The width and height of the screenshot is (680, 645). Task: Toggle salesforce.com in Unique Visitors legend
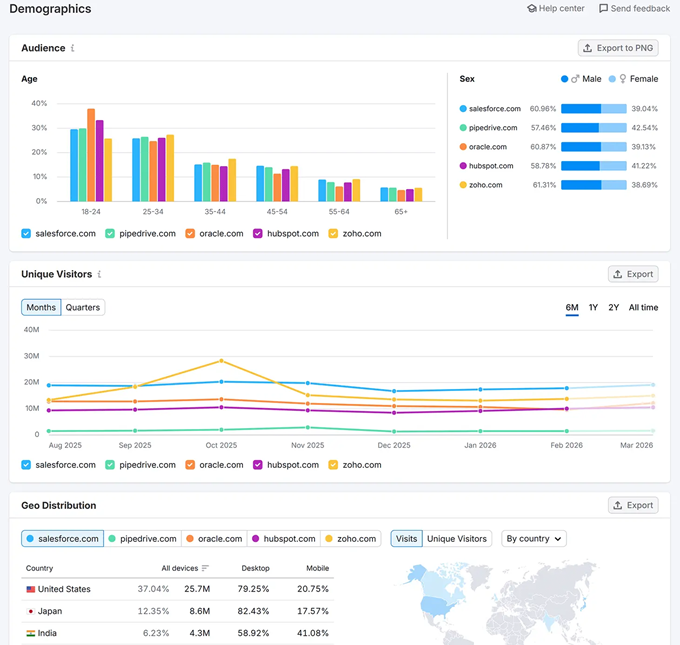tap(26, 465)
